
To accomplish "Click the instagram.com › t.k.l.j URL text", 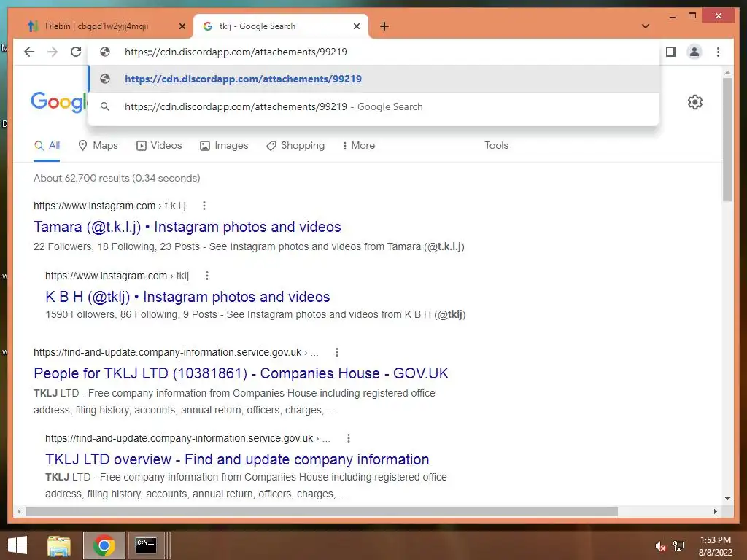I will (109, 206).
